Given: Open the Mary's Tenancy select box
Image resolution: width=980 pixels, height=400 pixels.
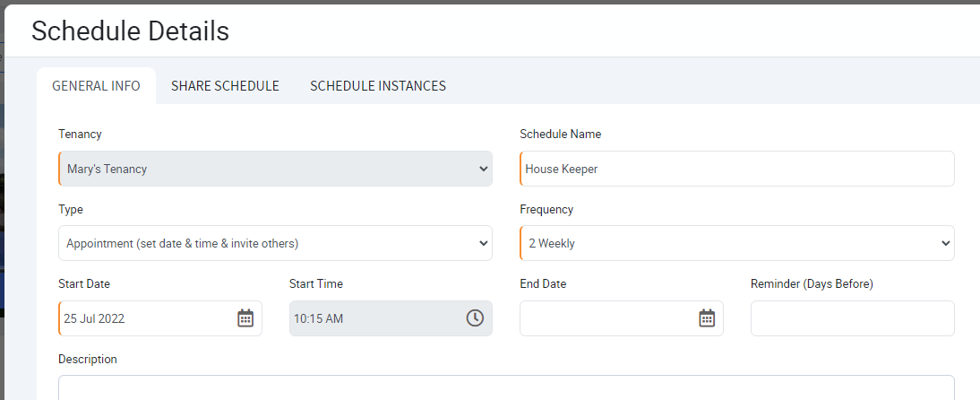Looking at the screenshot, I should [x=275, y=169].
